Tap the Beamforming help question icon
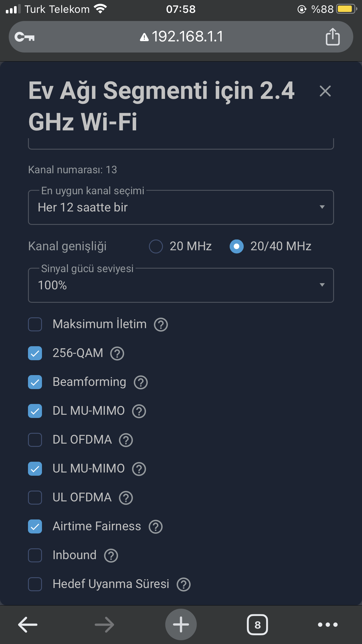This screenshot has width=362, height=644. [x=141, y=382]
